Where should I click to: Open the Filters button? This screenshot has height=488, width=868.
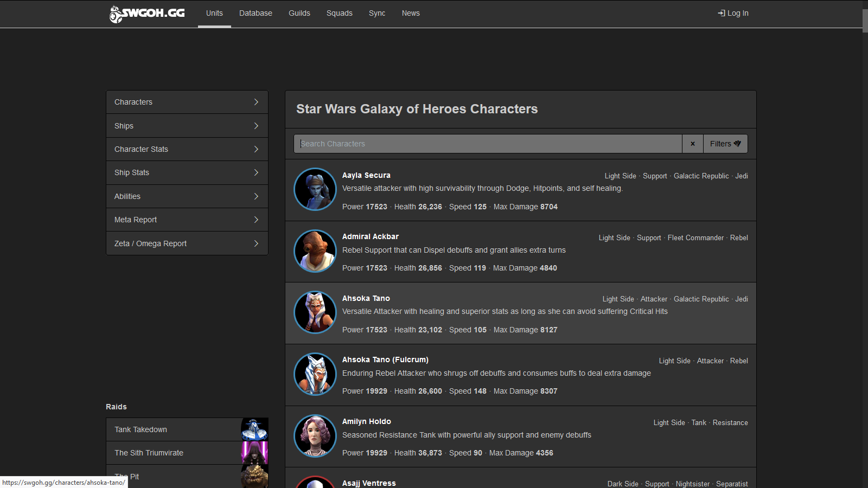[725, 144]
